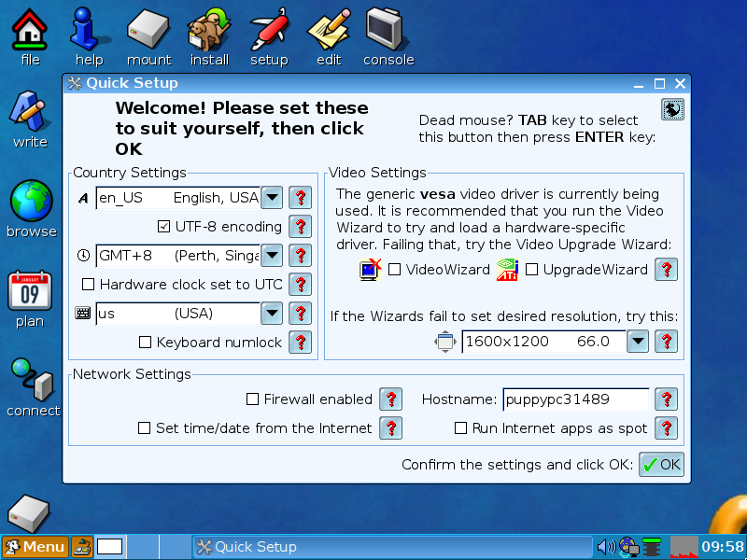Tick the VideoWizard checkbox

coord(394,270)
